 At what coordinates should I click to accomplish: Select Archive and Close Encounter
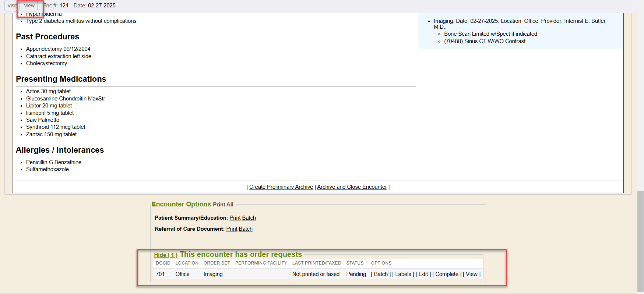pyautogui.click(x=352, y=187)
